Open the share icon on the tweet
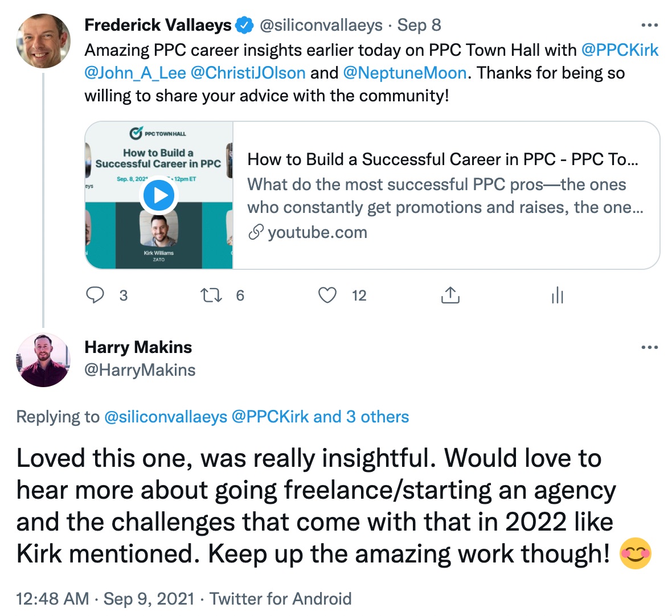 (450, 295)
